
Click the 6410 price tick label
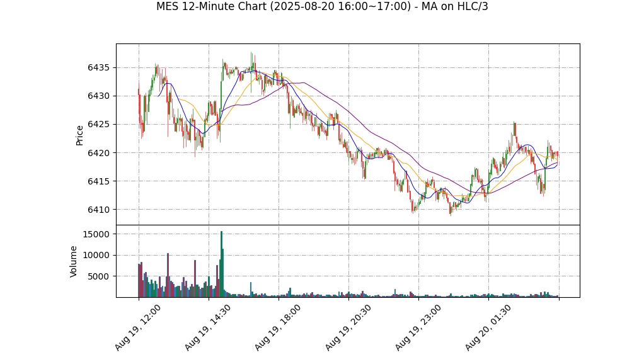click(98, 210)
